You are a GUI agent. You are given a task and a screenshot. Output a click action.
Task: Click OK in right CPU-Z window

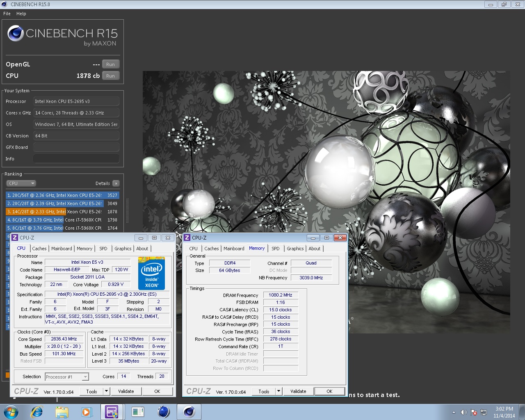[x=329, y=391]
